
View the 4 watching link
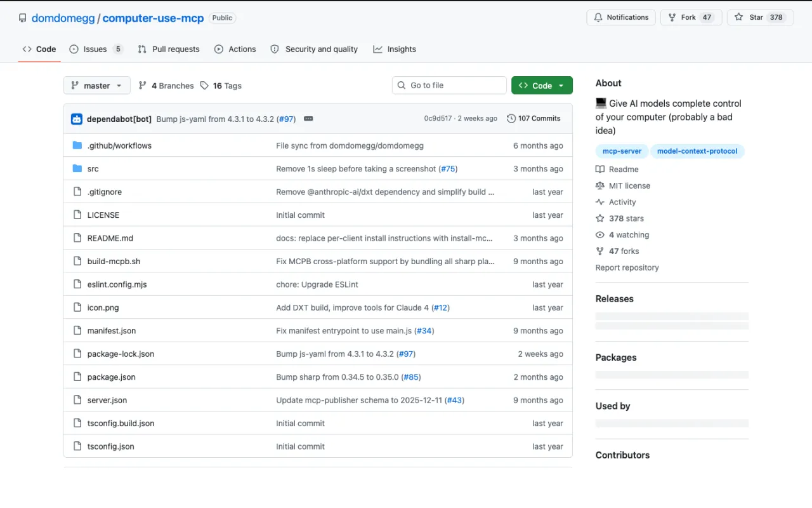tap(622, 235)
